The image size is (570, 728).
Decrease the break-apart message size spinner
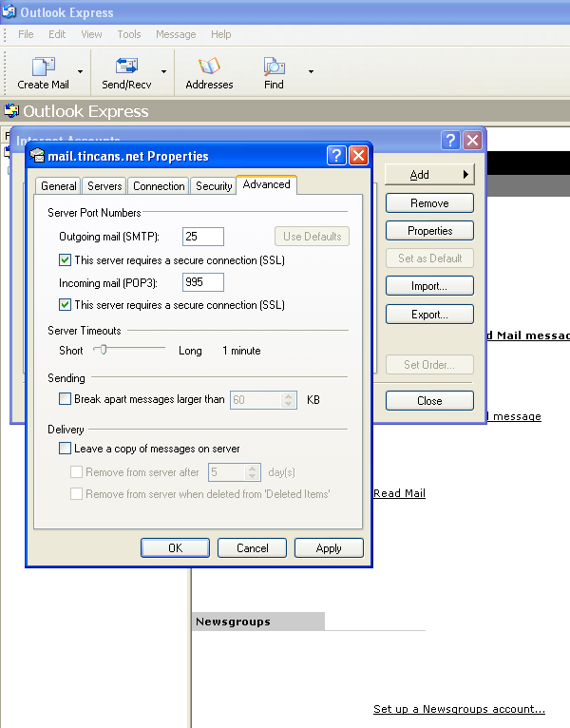[288, 404]
